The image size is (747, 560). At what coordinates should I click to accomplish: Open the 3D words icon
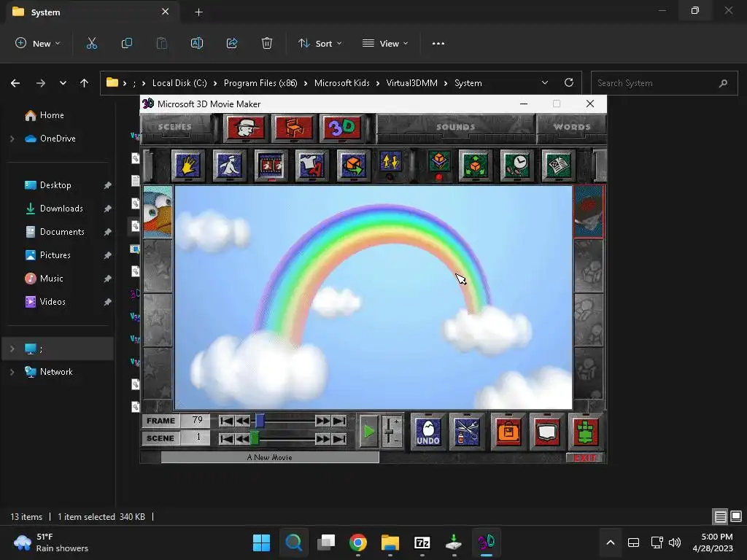tap(342, 128)
